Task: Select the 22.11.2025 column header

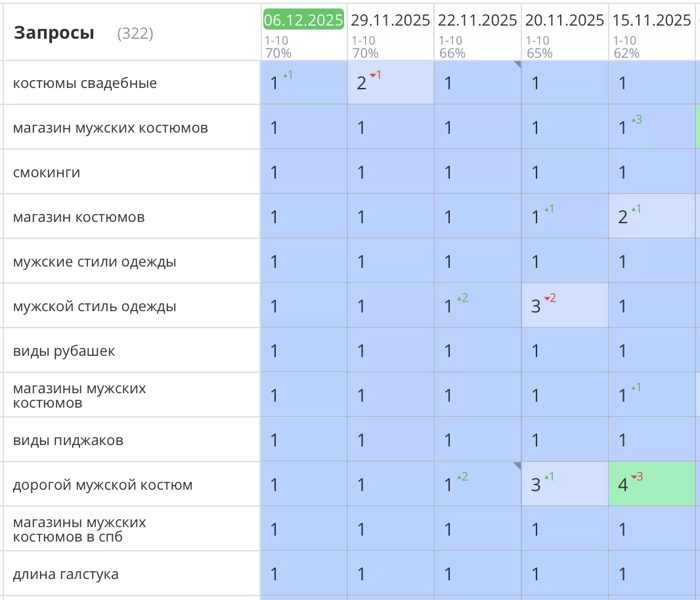Action: [477, 20]
